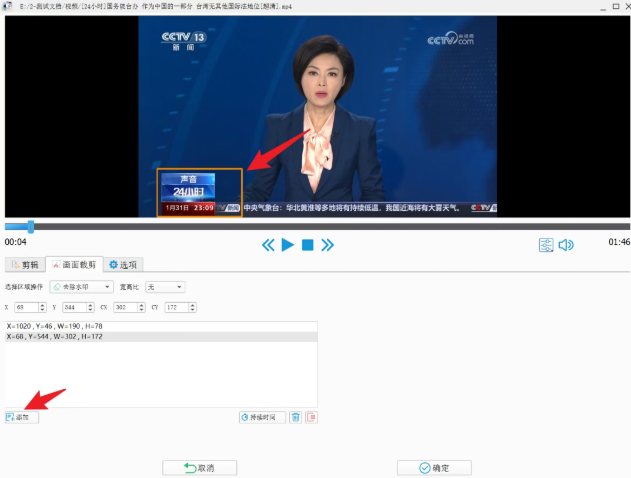Screen dimensions: 631x478
Task: Click the 持续时间 duration button
Action: click(x=262, y=417)
